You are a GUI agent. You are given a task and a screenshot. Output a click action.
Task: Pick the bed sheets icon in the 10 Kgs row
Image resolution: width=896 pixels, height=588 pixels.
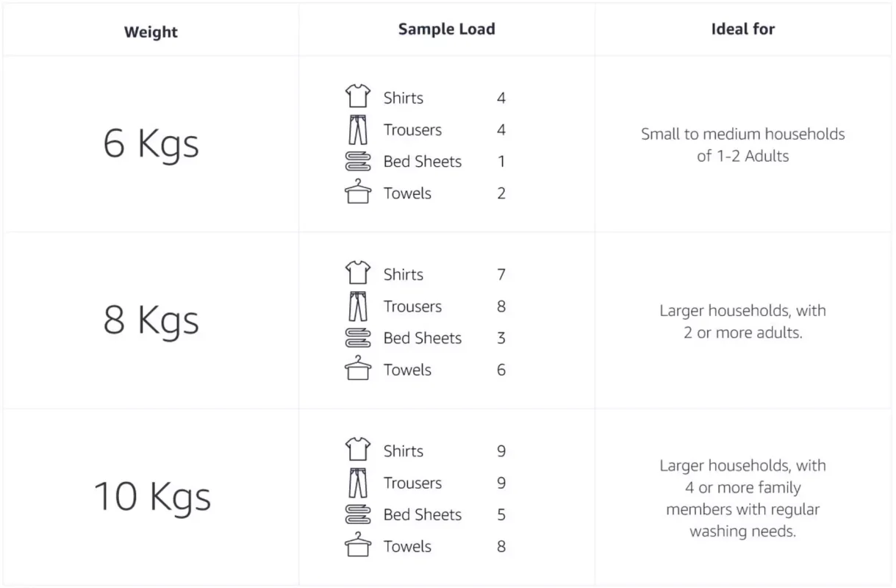point(358,514)
